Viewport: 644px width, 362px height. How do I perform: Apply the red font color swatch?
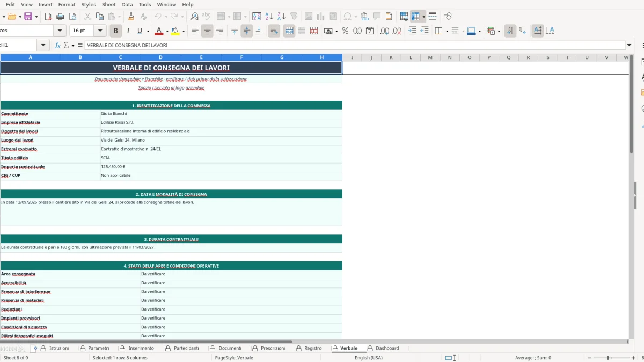click(158, 31)
